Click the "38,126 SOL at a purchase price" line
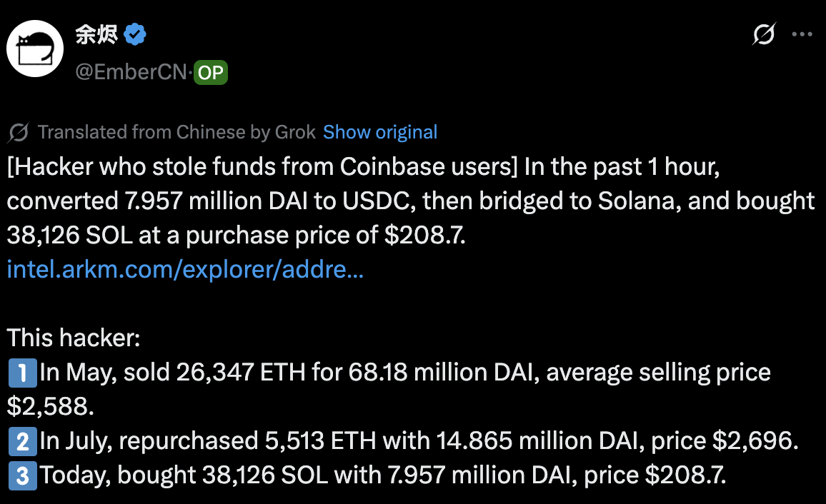Viewport: 826px width, 504px height. [236, 236]
